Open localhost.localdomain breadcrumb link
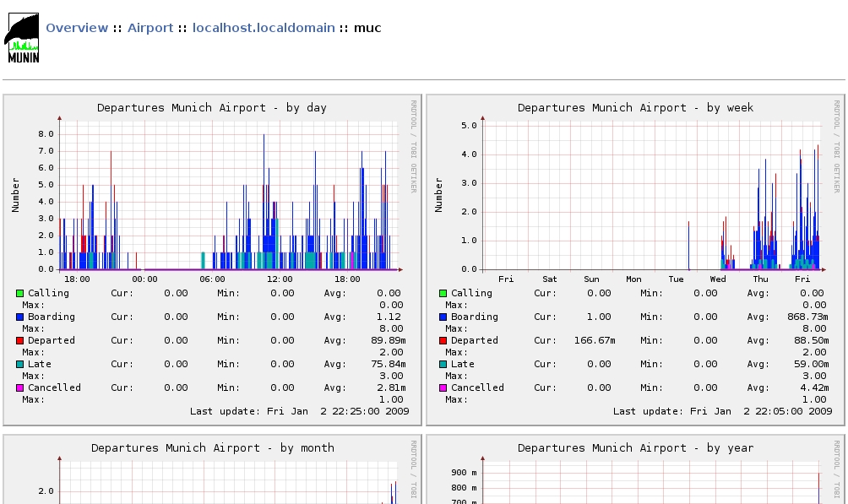 click(264, 28)
